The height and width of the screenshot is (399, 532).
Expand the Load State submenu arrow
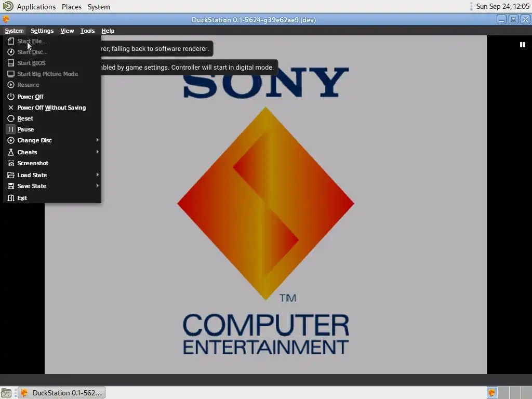pyautogui.click(x=97, y=175)
